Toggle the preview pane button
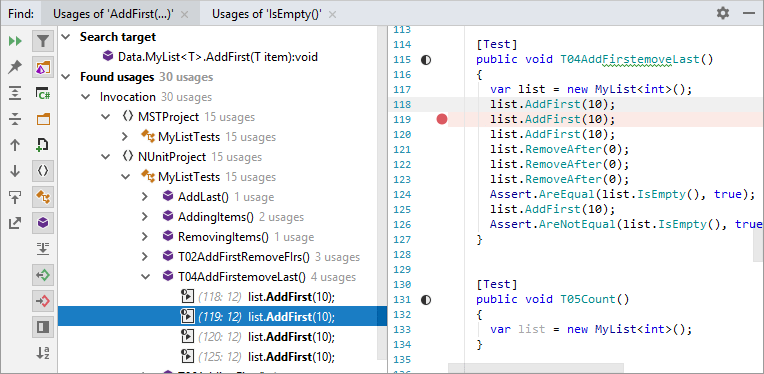This screenshot has height=374, width=764. [x=43, y=327]
